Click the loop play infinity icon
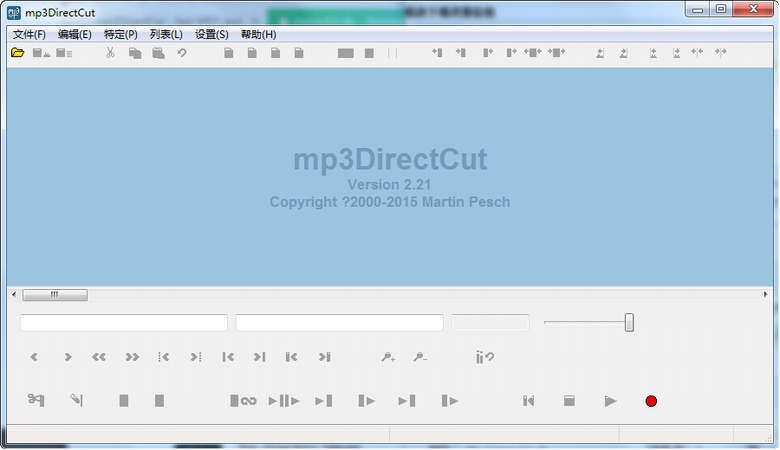This screenshot has height=450, width=780. coord(243,401)
